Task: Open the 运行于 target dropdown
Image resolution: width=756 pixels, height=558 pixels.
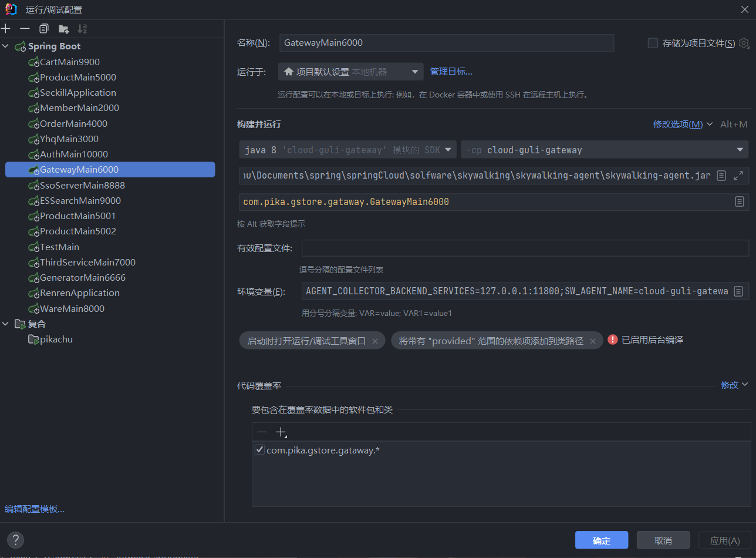Action: pyautogui.click(x=351, y=72)
